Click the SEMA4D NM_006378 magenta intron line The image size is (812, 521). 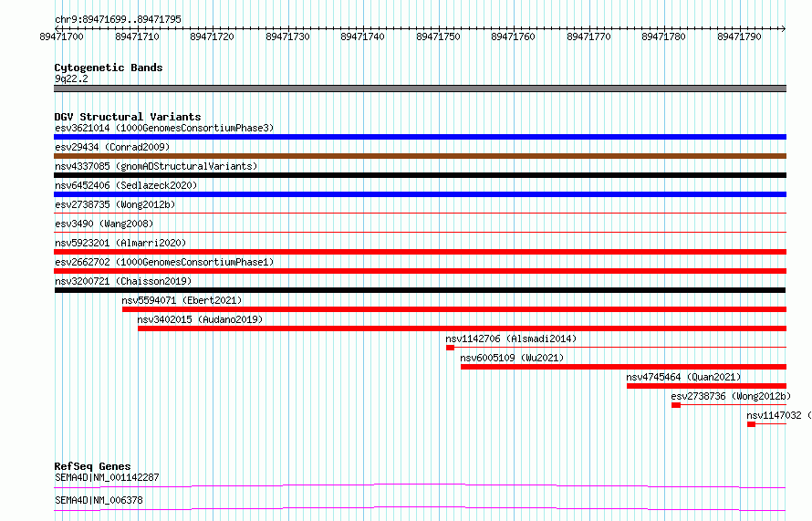420,508
